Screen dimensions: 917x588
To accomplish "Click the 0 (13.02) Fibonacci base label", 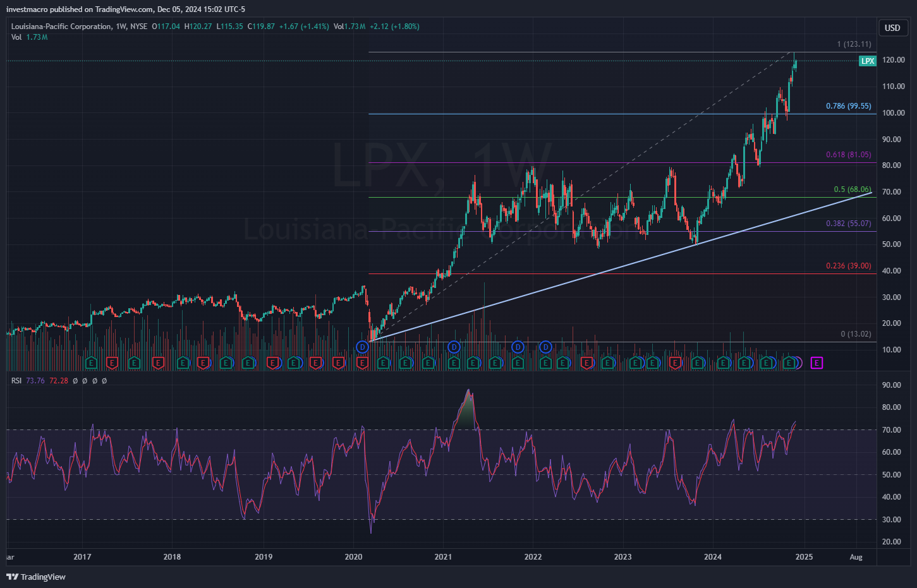I will 856,334.
